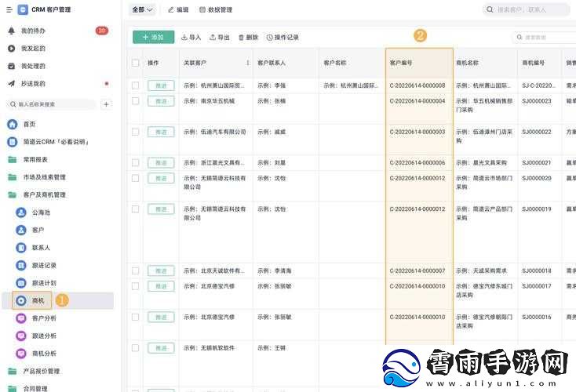Focus the table search field beside the toolbar
The height and width of the screenshot is (392, 576).
[544, 38]
